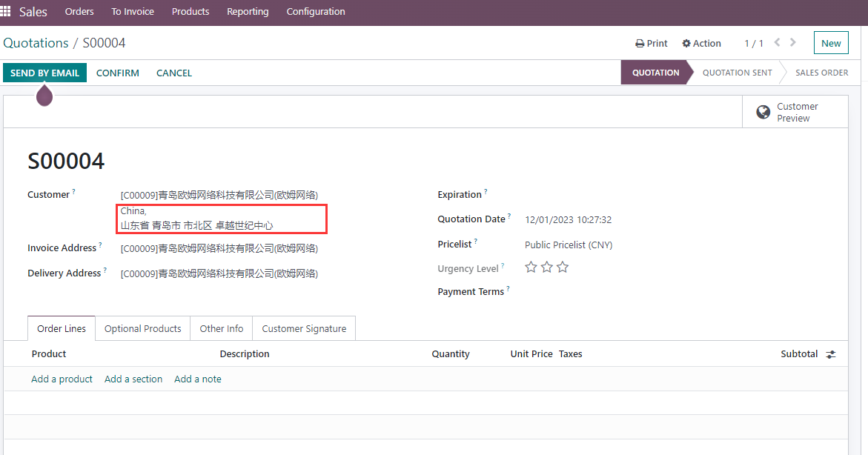Click Add a product link
This screenshot has height=455, width=868.
[x=62, y=379]
